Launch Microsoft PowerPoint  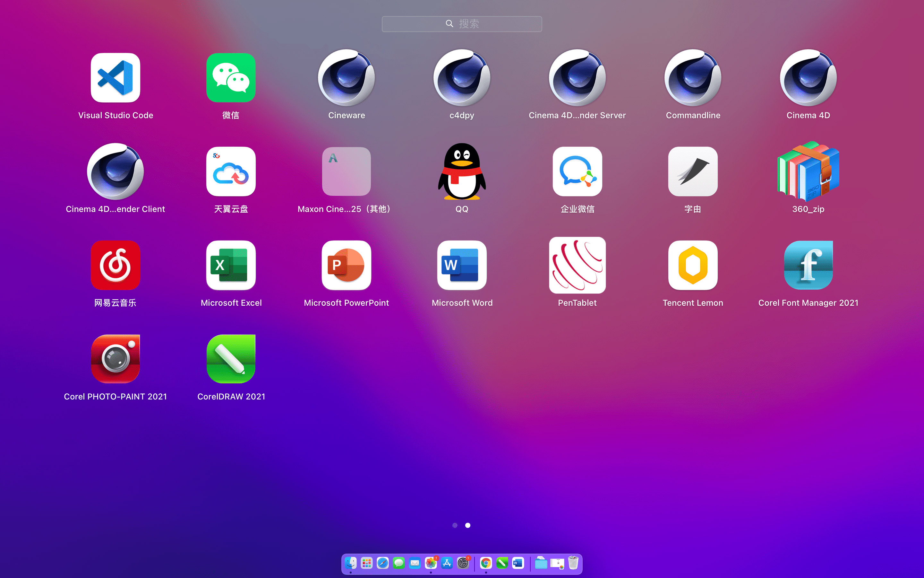pyautogui.click(x=346, y=265)
